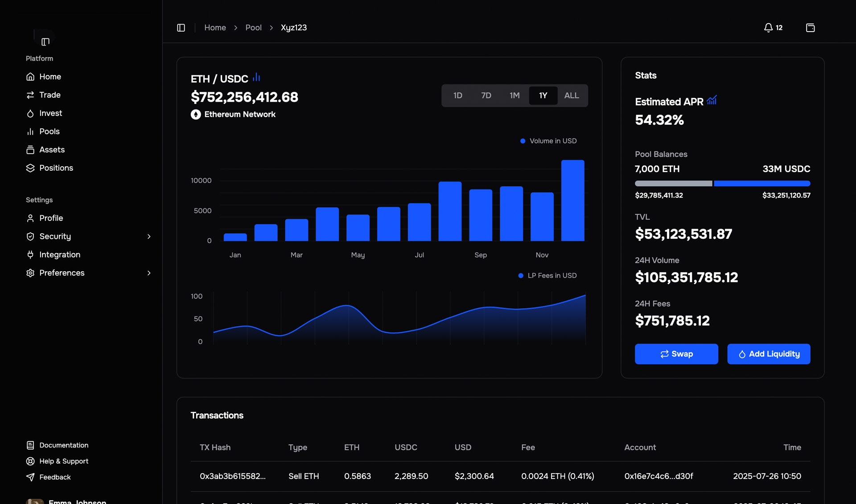Click the bar chart icon beside ETH / USDC
The height and width of the screenshot is (504, 856).
(x=256, y=78)
